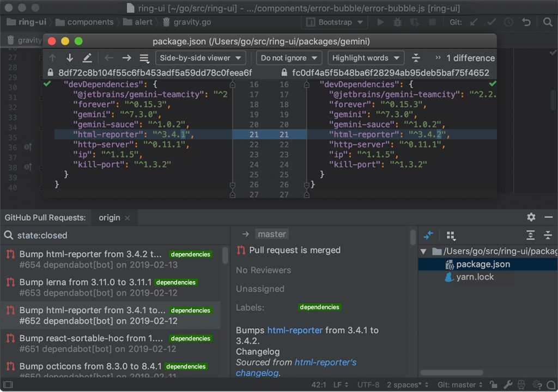558x392 pixels.
Task: Open the Debug tool using the bug icon
Action: (397, 22)
